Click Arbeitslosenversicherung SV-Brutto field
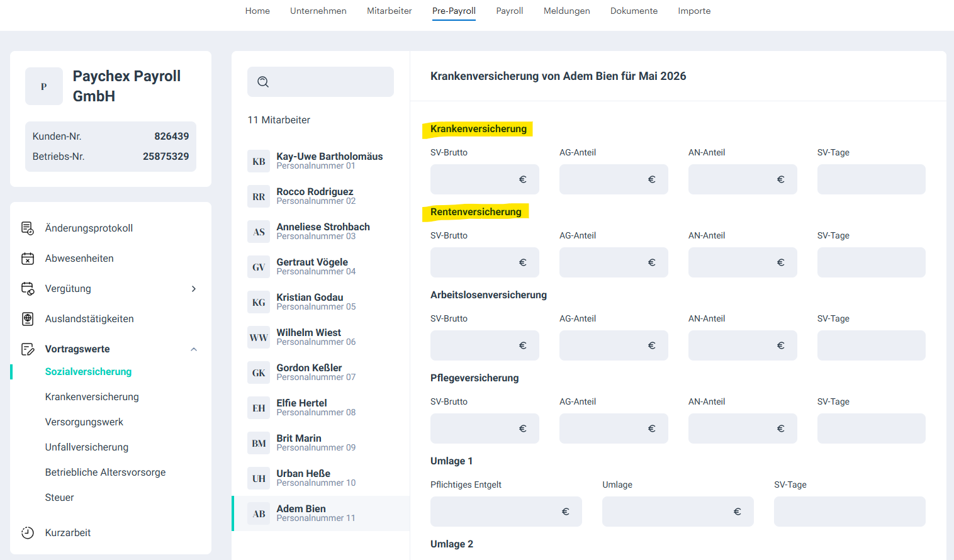The width and height of the screenshot is (954, 560). coord(485,345)
